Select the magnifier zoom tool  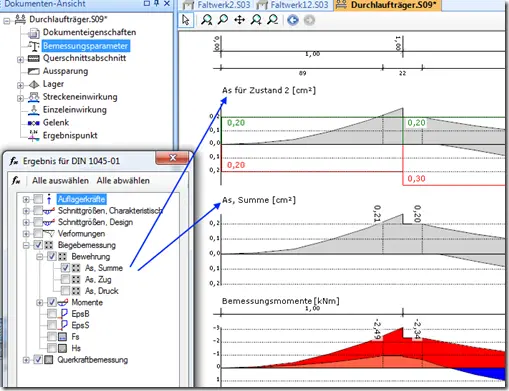[223, 20]
